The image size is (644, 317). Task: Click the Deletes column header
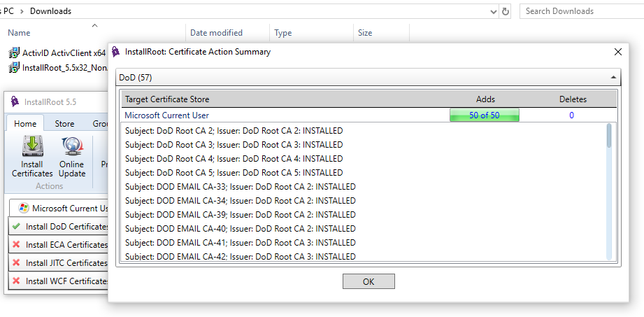coord(573,99)
